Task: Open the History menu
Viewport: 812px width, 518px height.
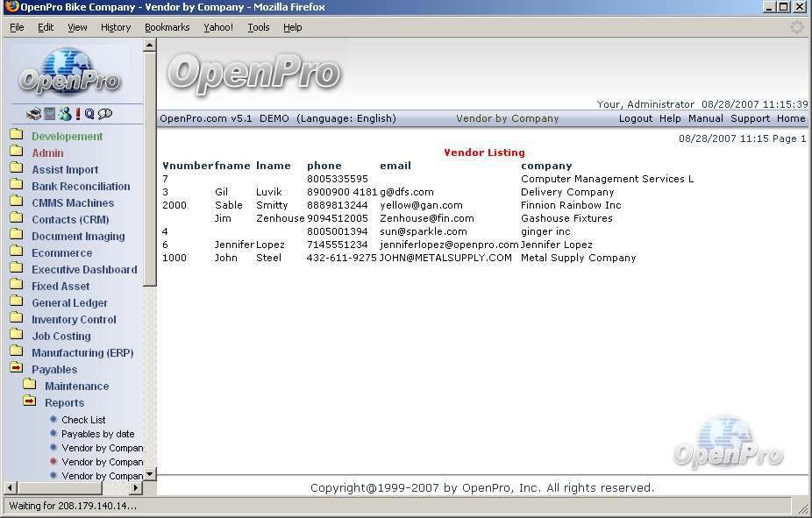Action: (115, 27)
